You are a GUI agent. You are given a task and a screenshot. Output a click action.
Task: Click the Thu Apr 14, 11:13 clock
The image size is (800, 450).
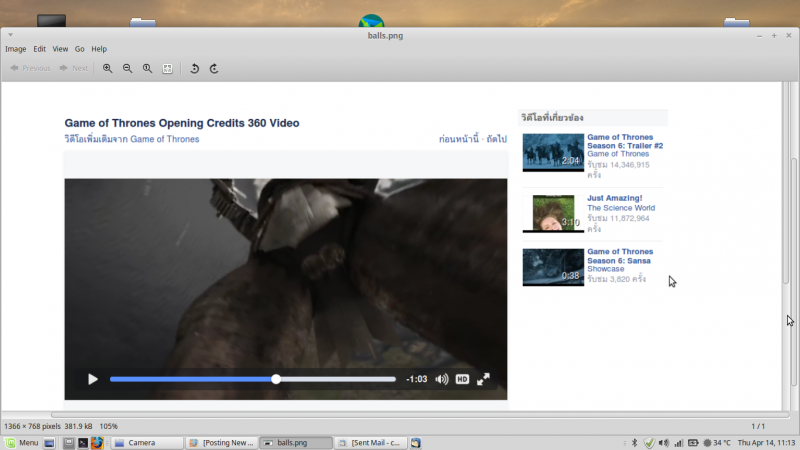click(x=766, y=443)
